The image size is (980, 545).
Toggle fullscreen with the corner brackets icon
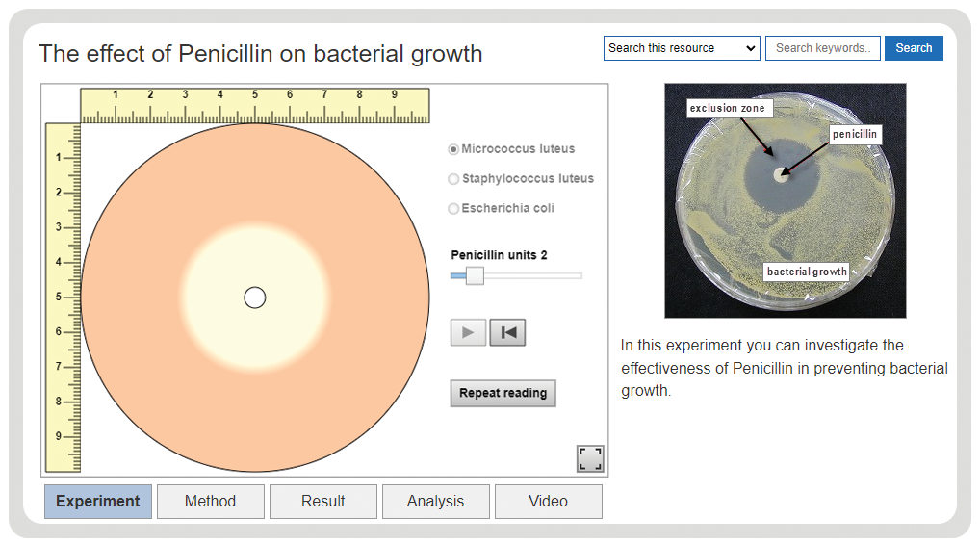pyautogui.click(x=590, y=458)
